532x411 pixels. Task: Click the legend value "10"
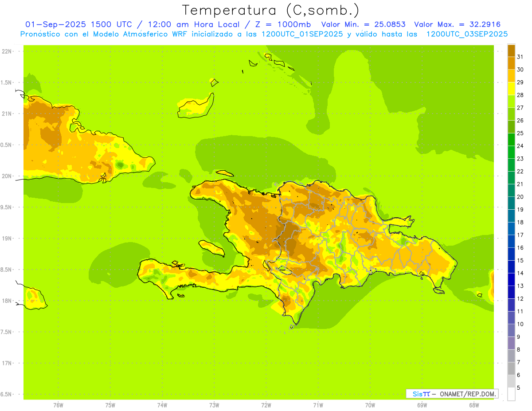tap(520, 324)
